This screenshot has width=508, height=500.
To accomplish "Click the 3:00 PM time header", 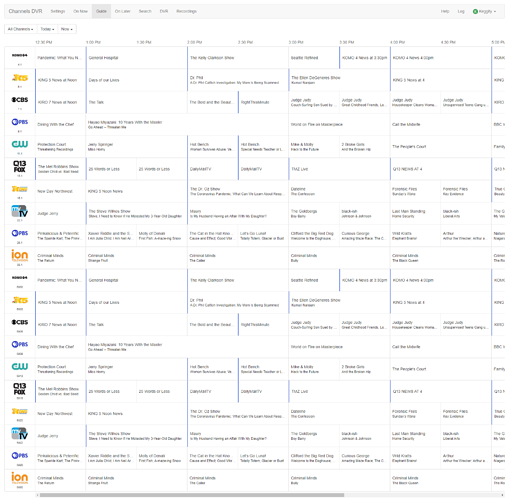I will (296, 42).
